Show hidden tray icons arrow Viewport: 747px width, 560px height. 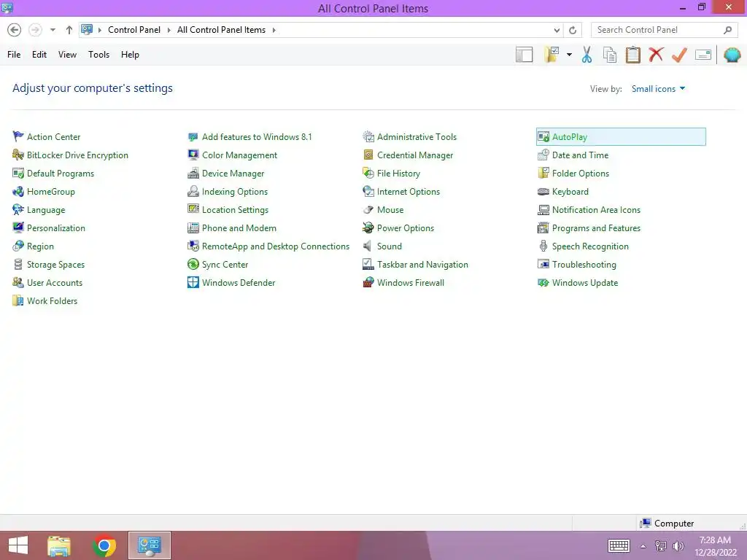point(643,546)
